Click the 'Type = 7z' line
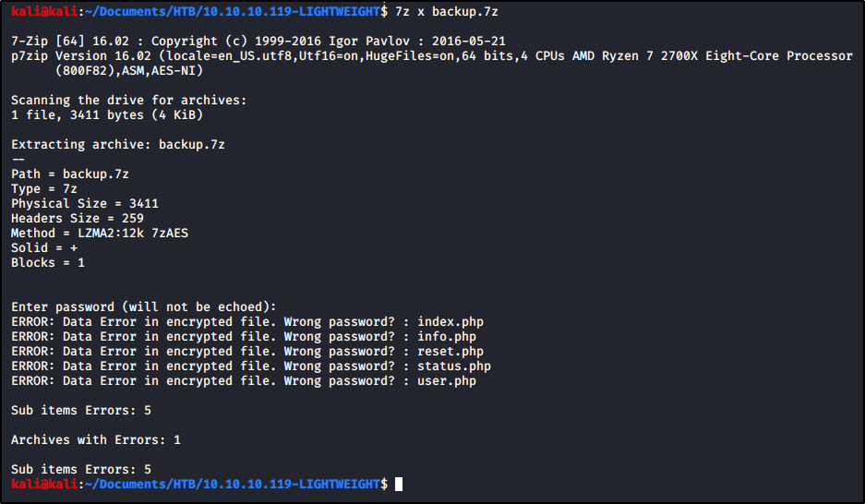This screenshot has width=865, height=504. point(44,189)
